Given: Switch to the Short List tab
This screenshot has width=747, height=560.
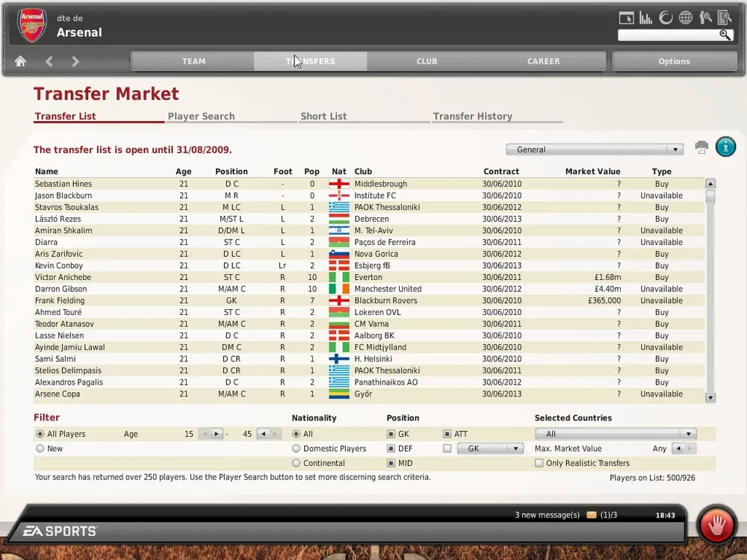Looking at the screenshot, I should (365, 116).
